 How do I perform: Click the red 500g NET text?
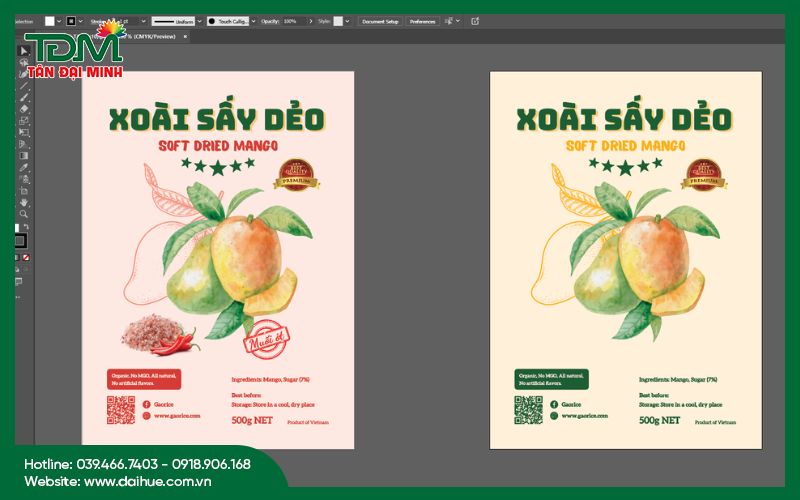click(252, 420)
